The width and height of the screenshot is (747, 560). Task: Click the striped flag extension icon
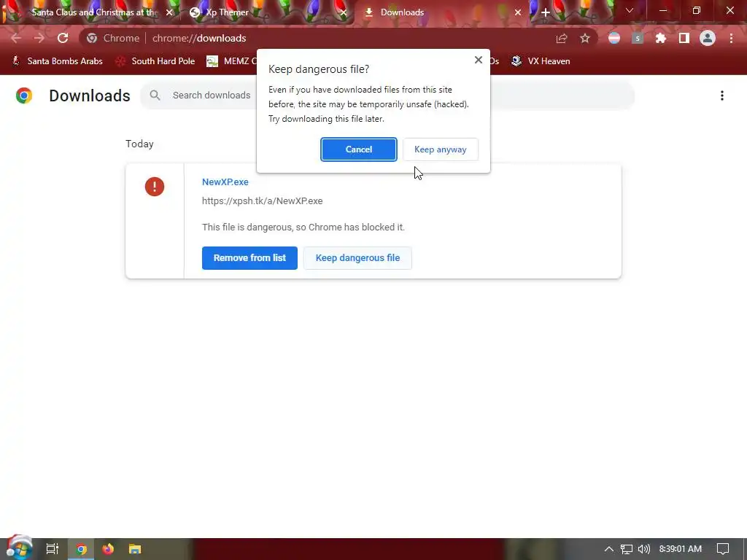tap(614, 38)
